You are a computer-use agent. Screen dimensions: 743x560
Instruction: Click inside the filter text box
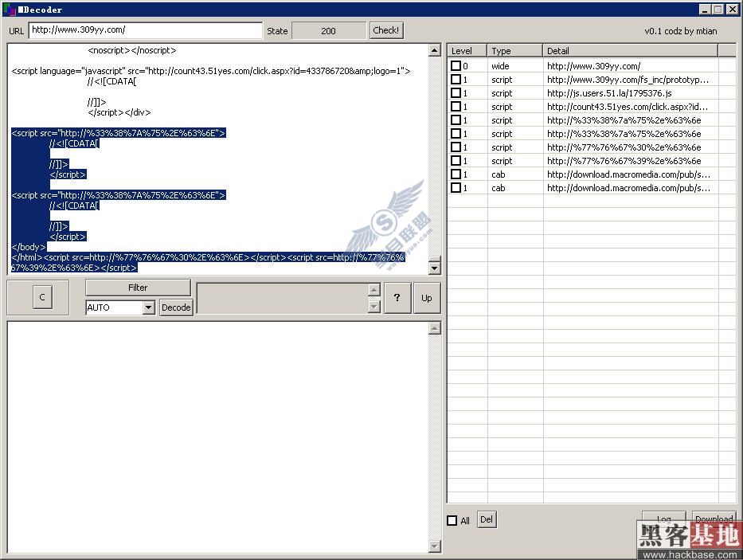(283, 298)
